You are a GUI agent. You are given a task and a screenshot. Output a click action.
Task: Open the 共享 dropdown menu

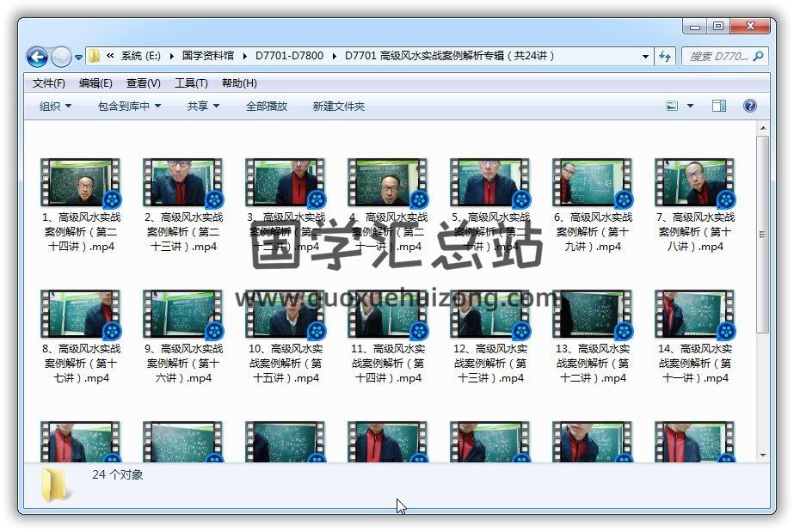pos(203,106)
